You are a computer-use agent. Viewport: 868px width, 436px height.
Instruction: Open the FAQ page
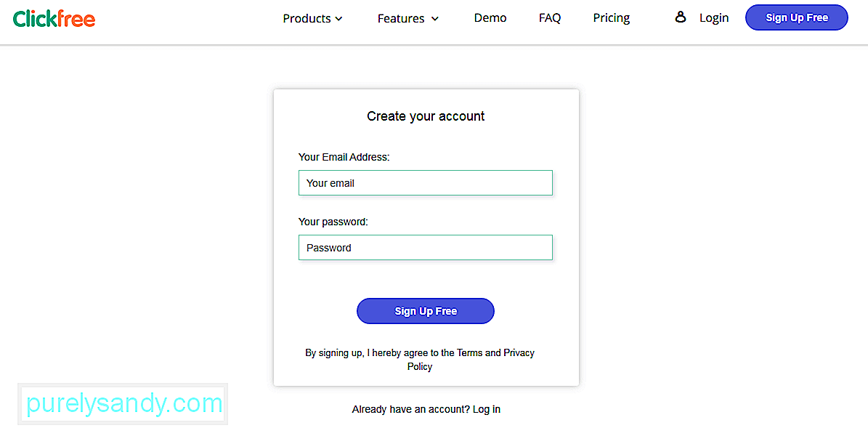(x=550, y=17)
